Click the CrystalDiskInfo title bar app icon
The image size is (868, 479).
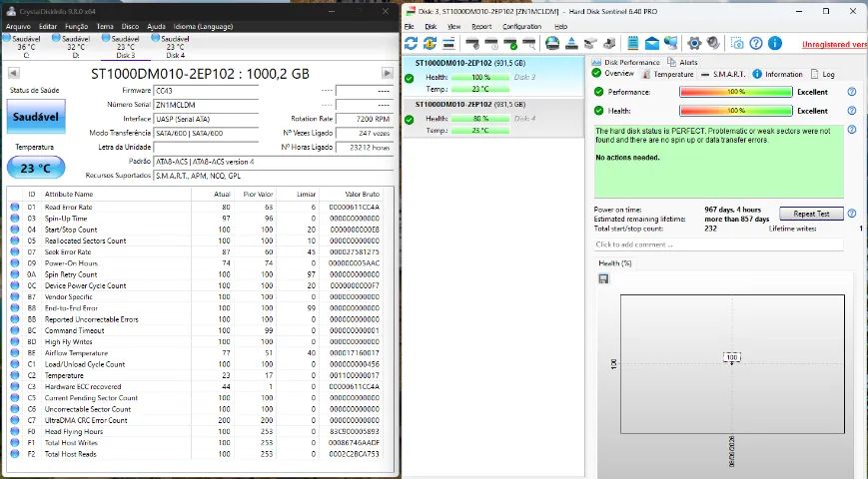11,11
